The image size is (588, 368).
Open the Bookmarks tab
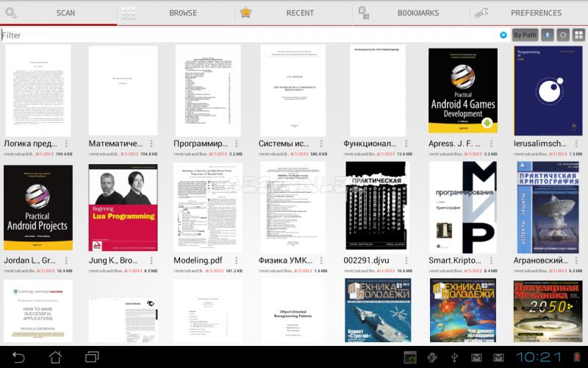pyautogui.click(x=411, y=13)
